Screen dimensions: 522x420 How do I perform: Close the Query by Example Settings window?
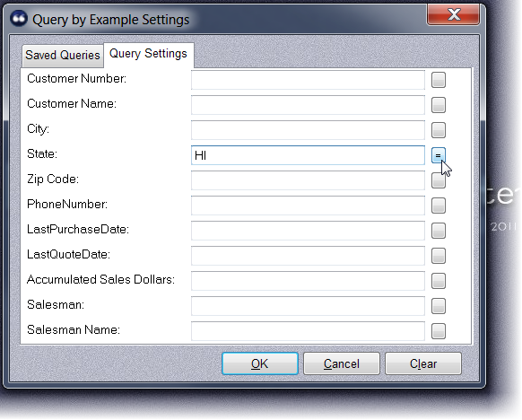(x=454, y=14)
